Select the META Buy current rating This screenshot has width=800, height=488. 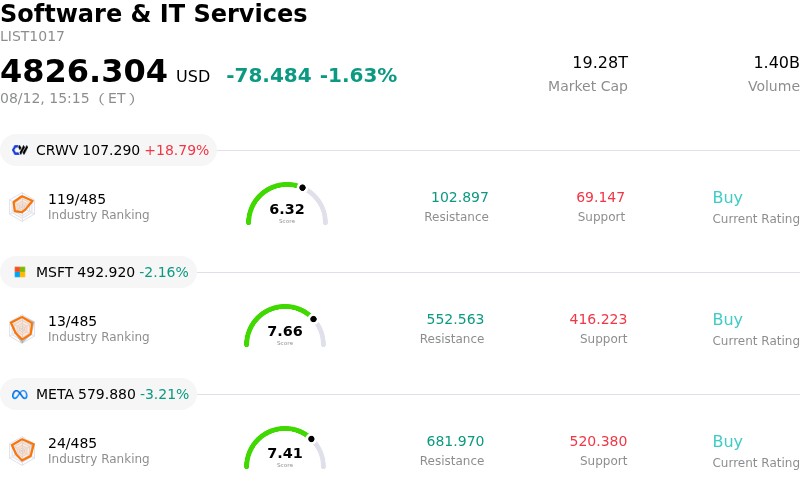point(728,442)
